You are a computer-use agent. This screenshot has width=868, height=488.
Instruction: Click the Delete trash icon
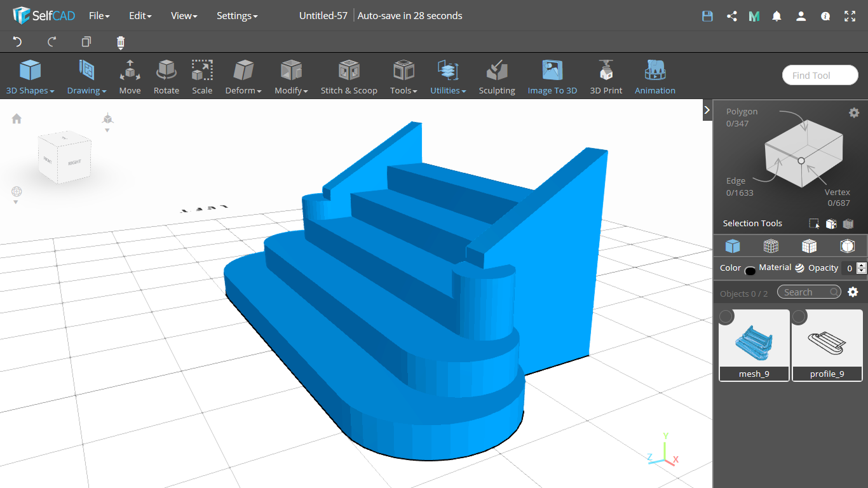(121, 43)
